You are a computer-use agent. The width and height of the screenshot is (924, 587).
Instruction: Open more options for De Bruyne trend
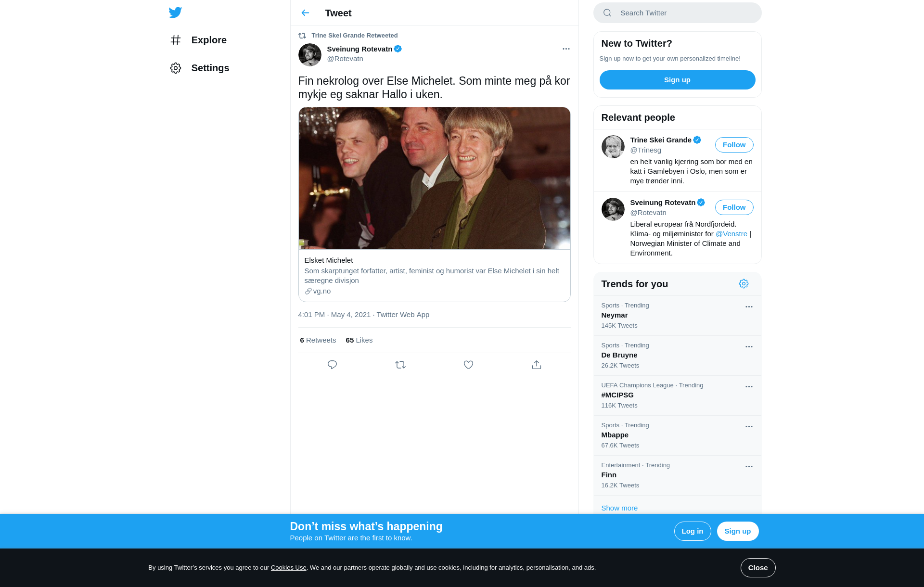749,347
